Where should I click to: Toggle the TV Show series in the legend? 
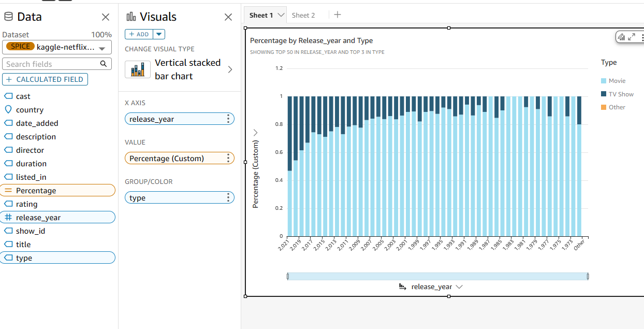point(621,94)
